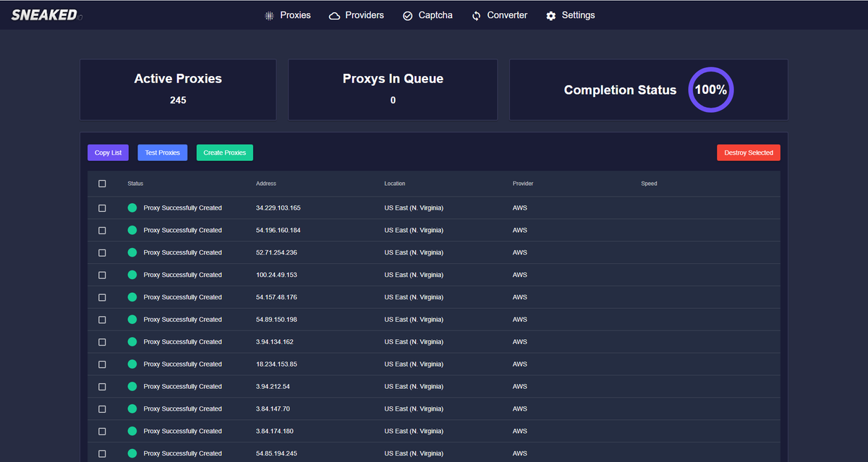The width and height of the screenshot is (868, 462).
Task: Click green status dot for 54.196.160.184
Action: point(132,230)
